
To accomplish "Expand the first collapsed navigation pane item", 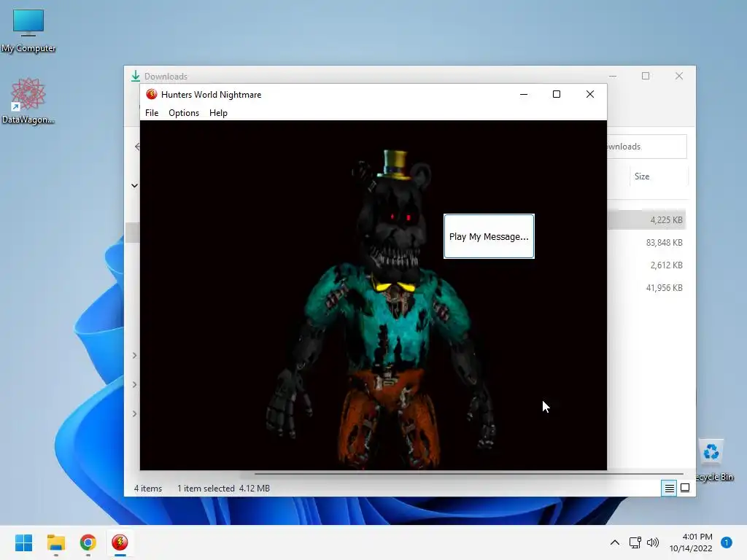I will pyautogui.click(x=134, y=355).
